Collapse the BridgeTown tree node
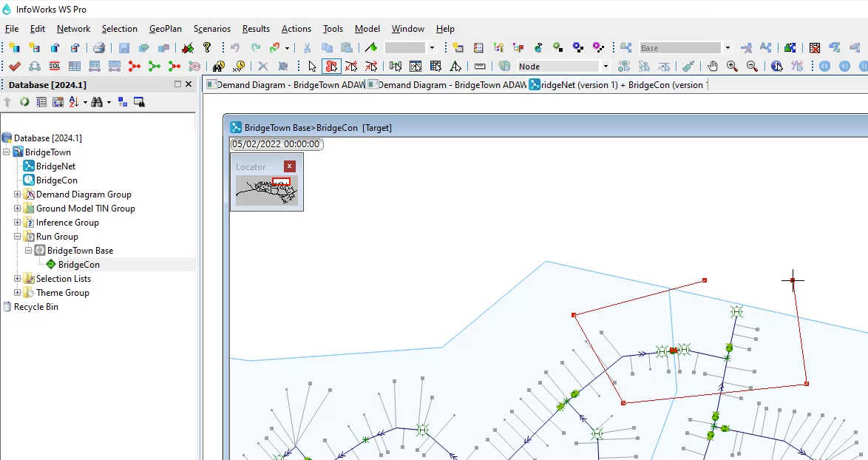This screenshot has width=868, height=460. (x=7, y=152)
